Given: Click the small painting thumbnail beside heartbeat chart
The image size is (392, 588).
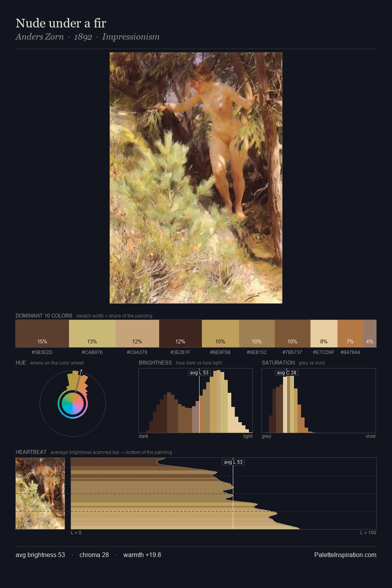Looking at the screenshot, I should (40, 494).
